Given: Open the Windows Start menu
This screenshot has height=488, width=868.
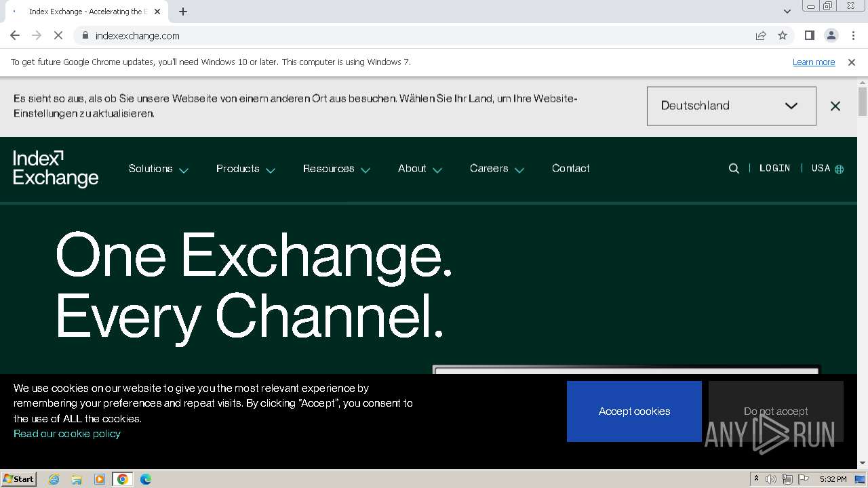Looking at the screenshot, I should pyautogui.click(x=19, y=479).
